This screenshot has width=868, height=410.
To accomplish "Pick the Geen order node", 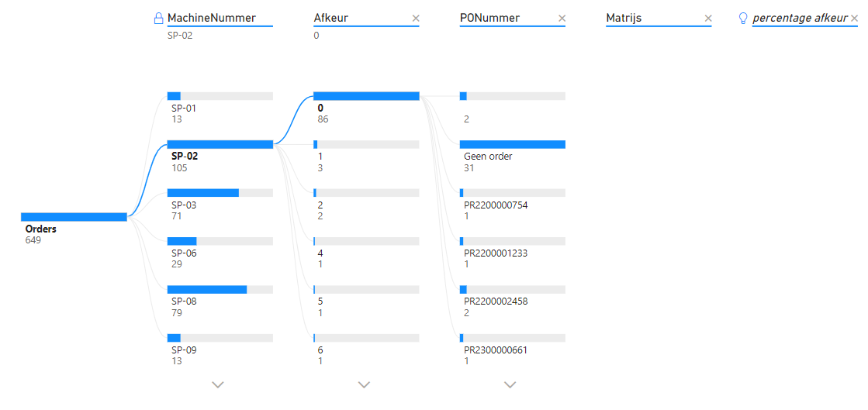I will pyautogui.click(x=512, y=145).
